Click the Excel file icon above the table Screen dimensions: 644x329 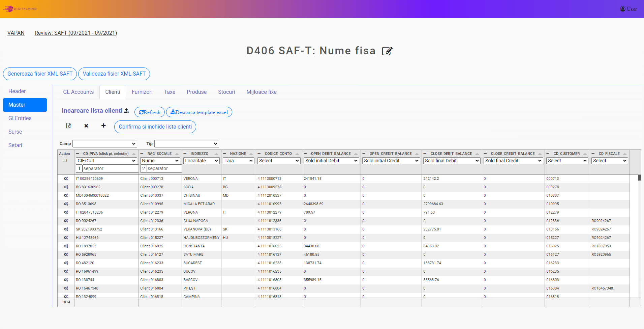coord(69,126)
